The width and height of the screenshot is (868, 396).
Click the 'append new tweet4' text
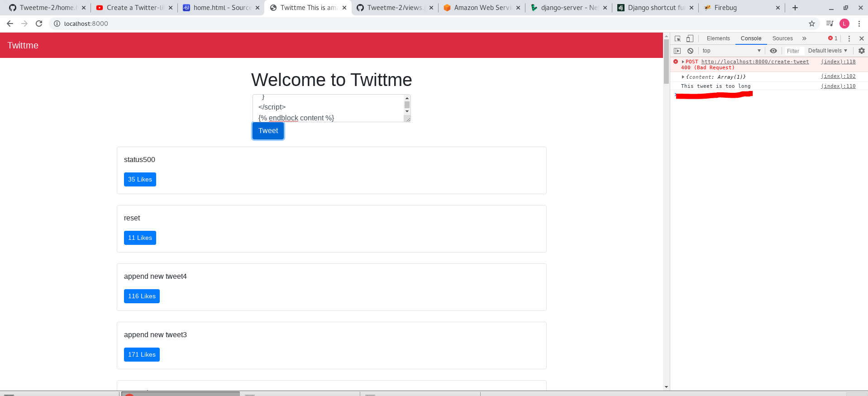pyautogui.click(x=155, y=277)
